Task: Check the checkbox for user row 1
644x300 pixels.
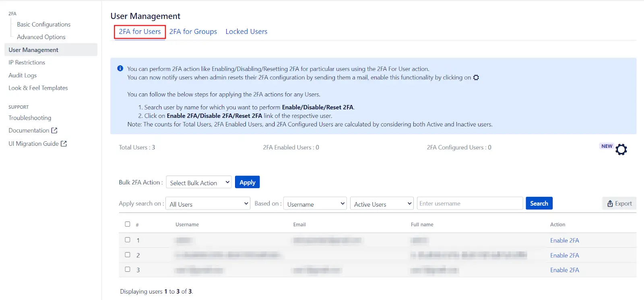Action: point(128,240)
